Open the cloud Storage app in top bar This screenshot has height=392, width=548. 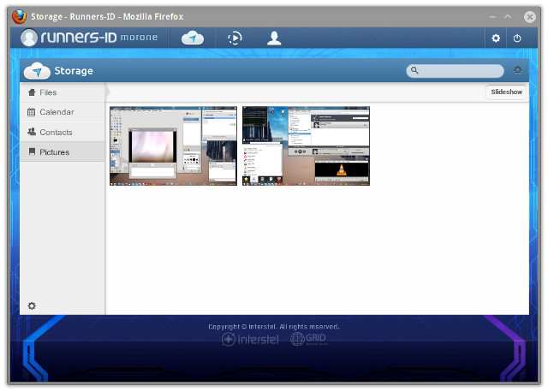(x=193, y=38)
